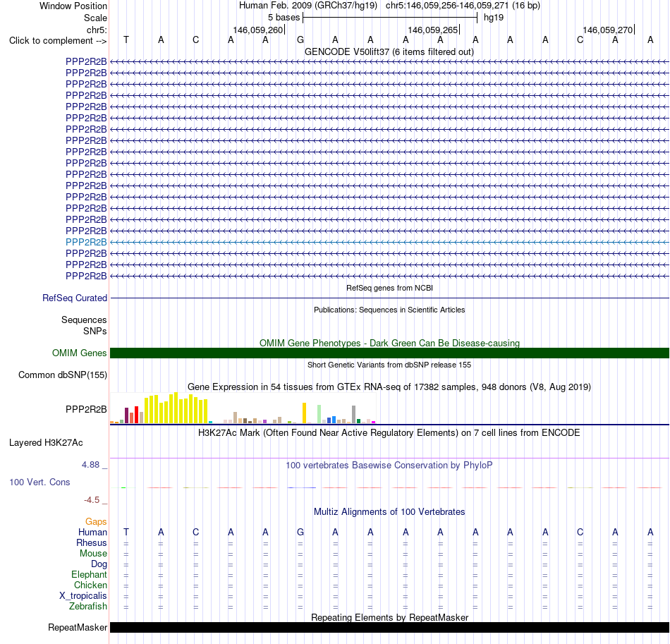The width and height of the screenshot is (670, 644).
Task: Click the Common dbSNP(155) label
Action: [x=62, y=375]
